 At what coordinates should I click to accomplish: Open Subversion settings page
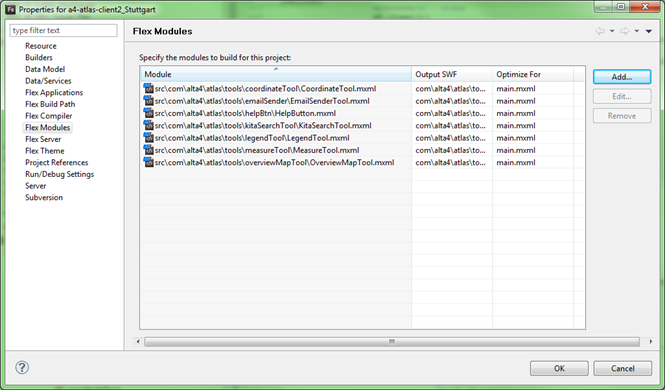click(x=44, y=197)
